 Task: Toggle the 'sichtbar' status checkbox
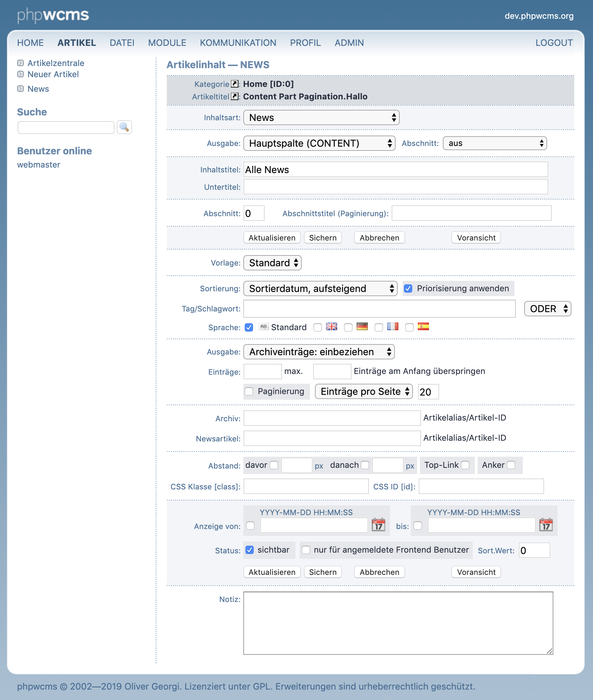250,550
